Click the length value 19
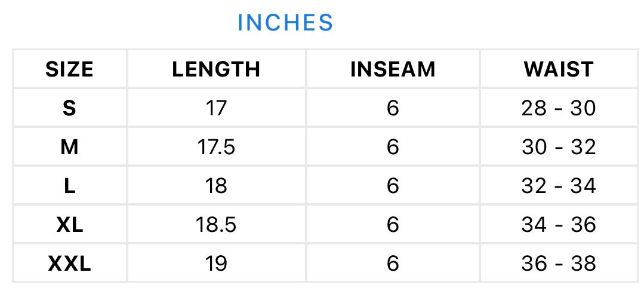Viewport: 644px width, 303px height. pos(216,264)
